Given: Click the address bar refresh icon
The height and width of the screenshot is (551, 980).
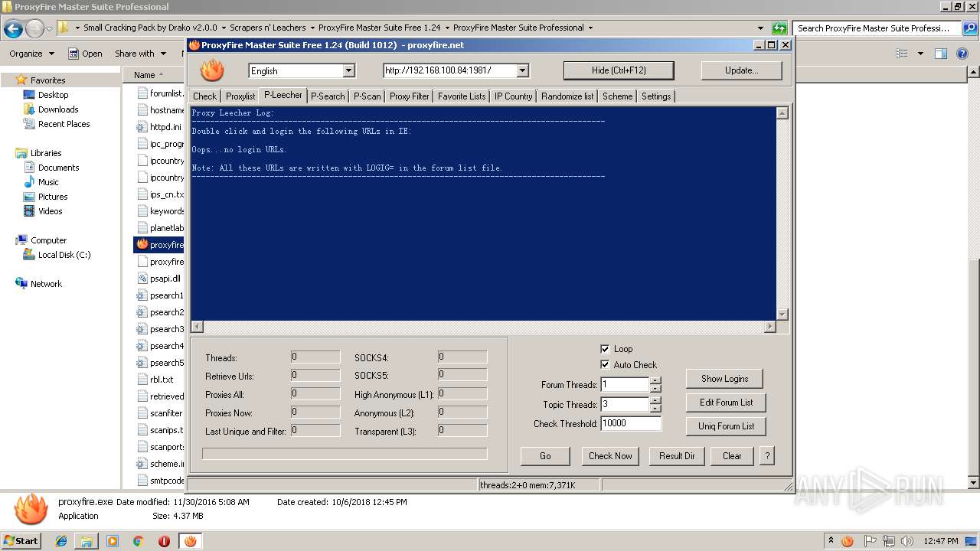Looking at the screenshot, I should (779, 28).
